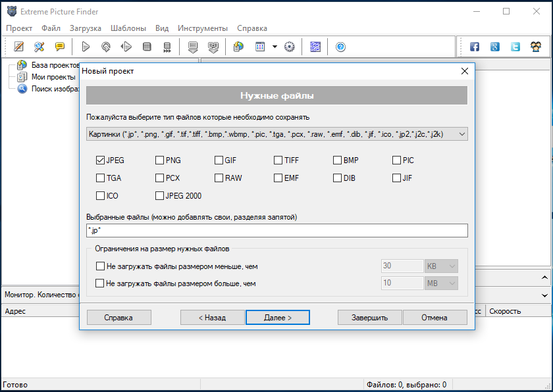The image size is (553, 392).
Task: Click the download tray toolbar icon
Action: click(x=193, y=47)
